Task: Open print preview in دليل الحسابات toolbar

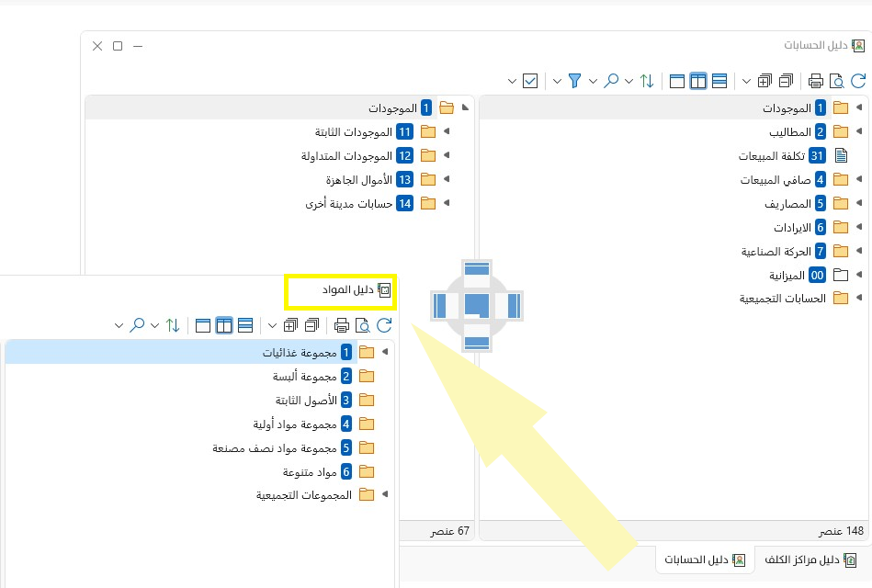Action: (x=837, y=81)
